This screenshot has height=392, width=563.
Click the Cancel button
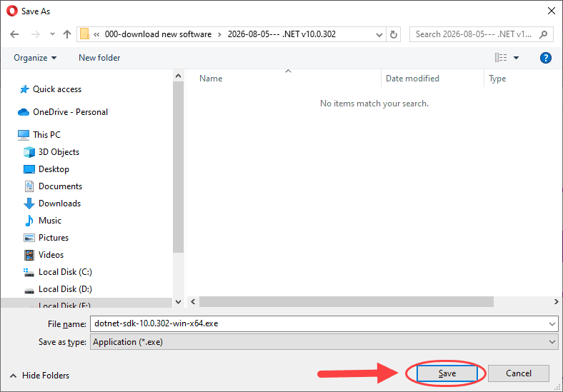[519, 373]
